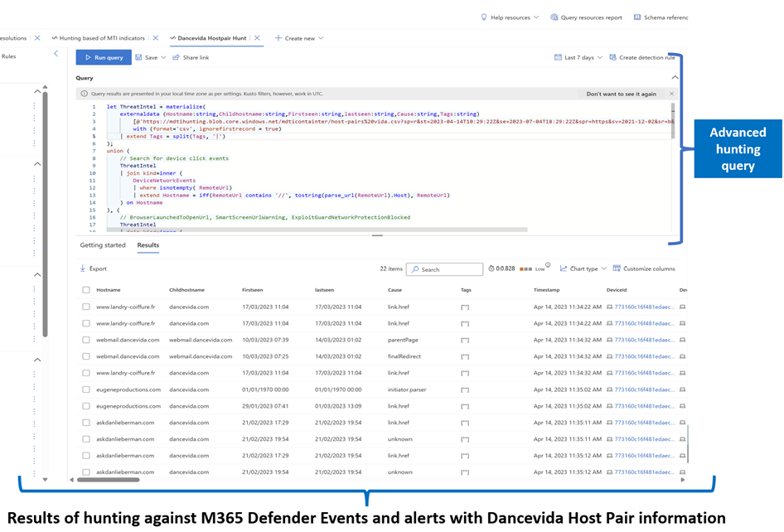Click the results scroll right arrow

pos(683,480)
